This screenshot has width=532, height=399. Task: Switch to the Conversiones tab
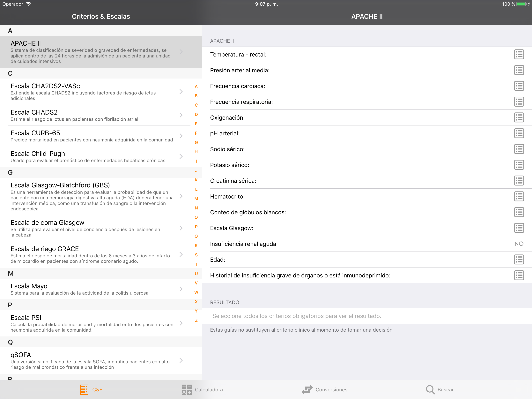click(324, 390)
